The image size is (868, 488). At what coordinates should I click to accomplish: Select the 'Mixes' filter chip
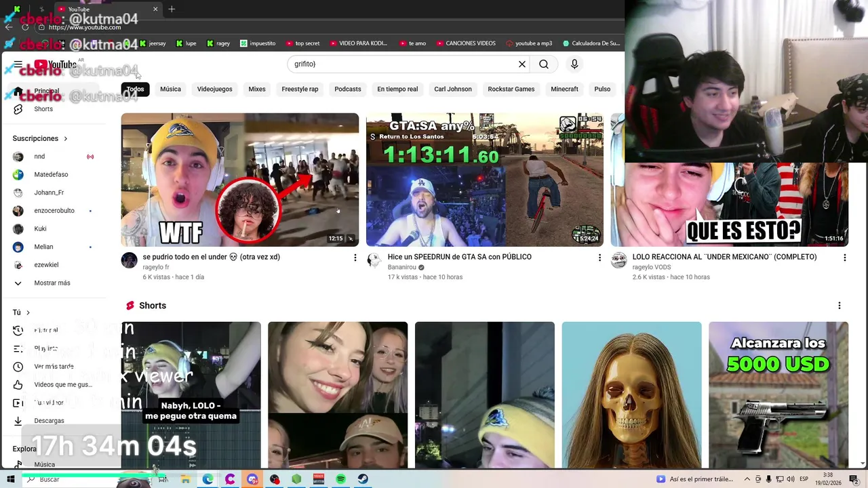pyautogui.click(x=257, y=89)
